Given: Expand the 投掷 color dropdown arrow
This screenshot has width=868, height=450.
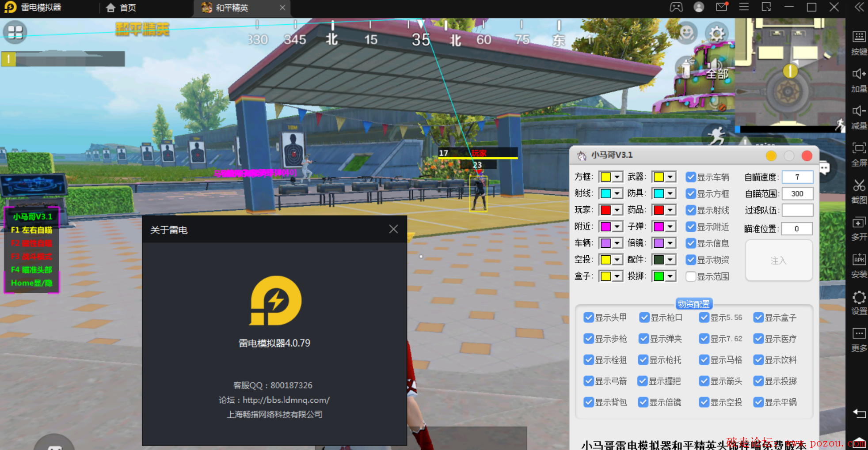Looking at the screenshot, I should coord(670,276).
